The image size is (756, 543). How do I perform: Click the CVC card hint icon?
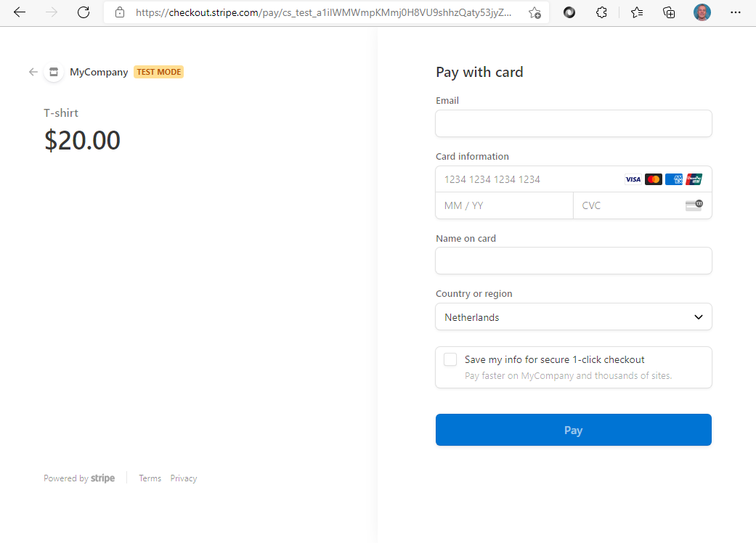(695, 205)
